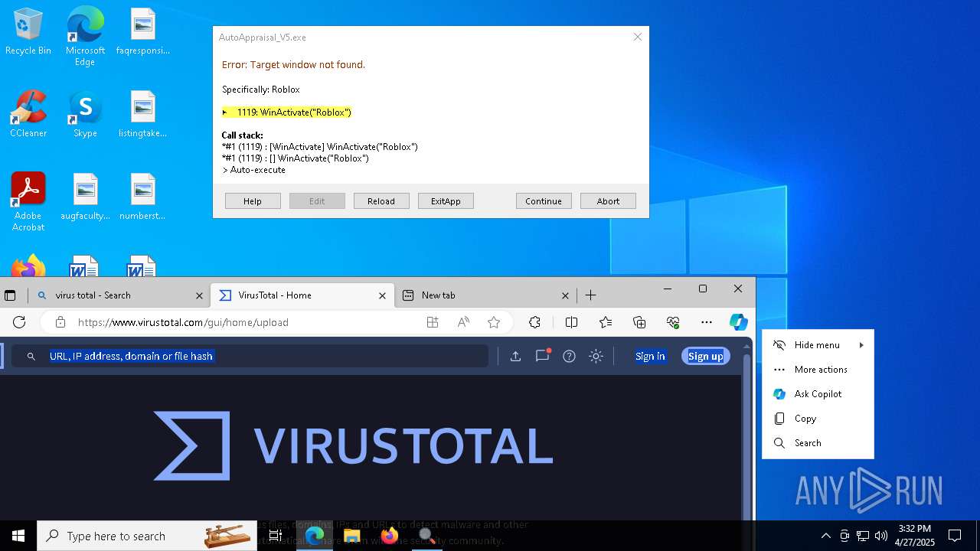Select the listingtake... file on desktop
This screenshot has width=980, height=551.
click(142, 115)
